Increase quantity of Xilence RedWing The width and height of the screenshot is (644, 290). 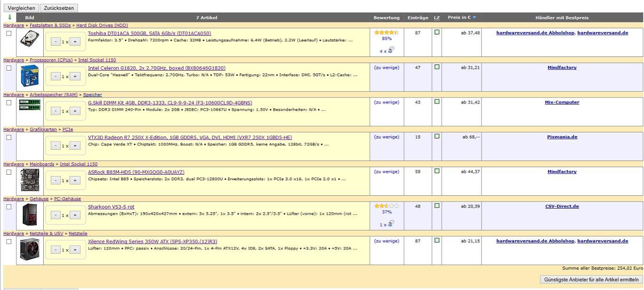[75, 250]
